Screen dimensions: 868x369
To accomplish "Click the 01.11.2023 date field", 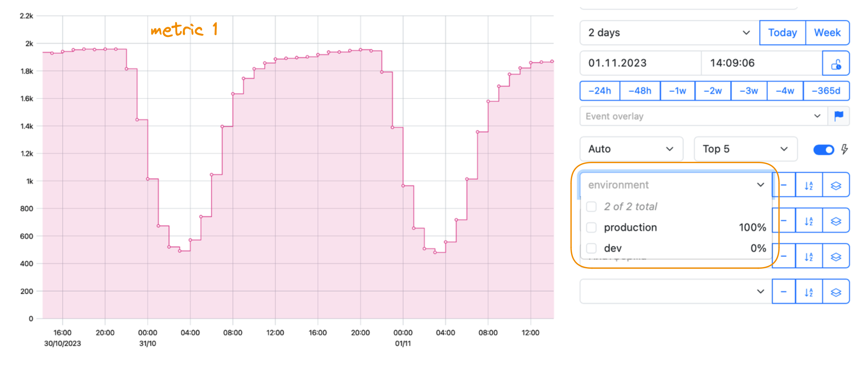I will click(640, 63).
